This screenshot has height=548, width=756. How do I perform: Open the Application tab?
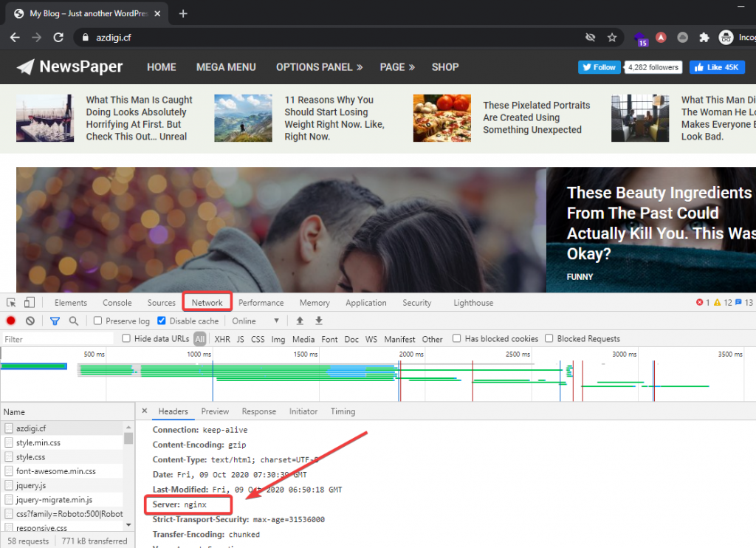tap(366, 303)
